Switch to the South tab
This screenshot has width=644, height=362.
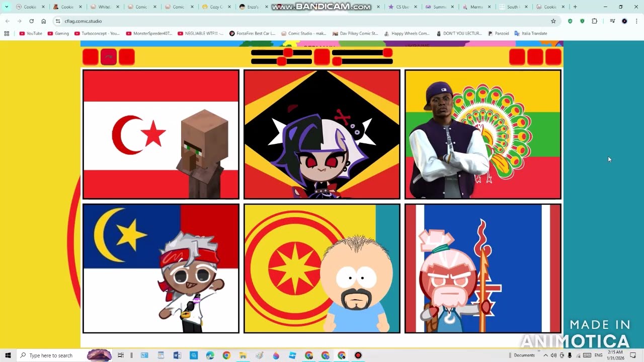pos(514,7)
